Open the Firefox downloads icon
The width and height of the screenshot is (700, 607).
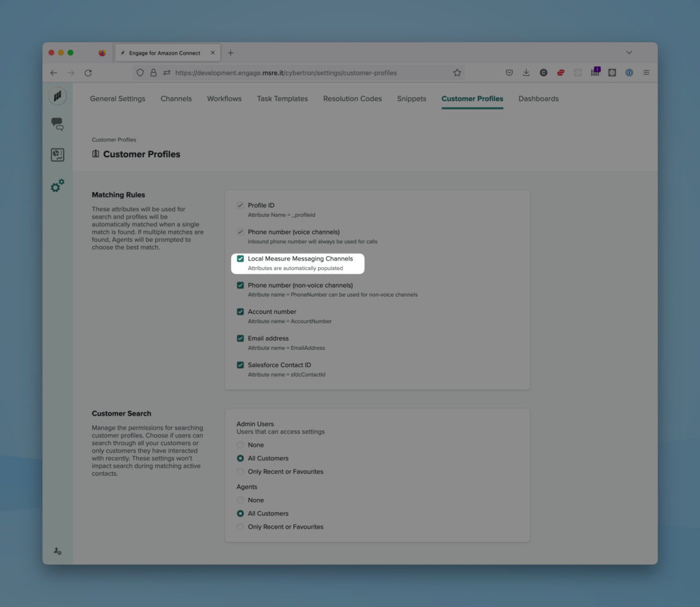[526, 72]
